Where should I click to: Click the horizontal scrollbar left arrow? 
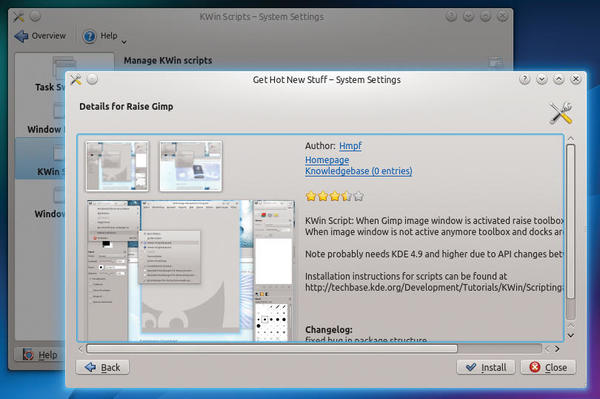point(80,349)
